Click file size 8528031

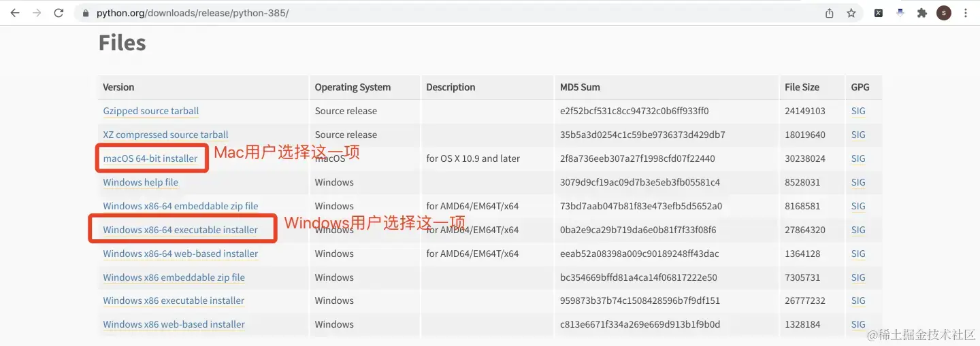click(802, 182)
